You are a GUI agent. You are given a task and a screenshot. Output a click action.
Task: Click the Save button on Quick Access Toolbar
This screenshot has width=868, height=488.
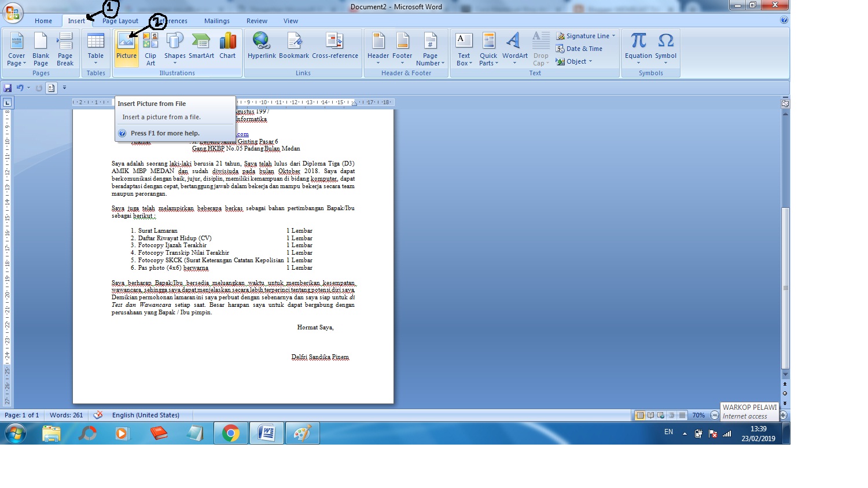7,87
